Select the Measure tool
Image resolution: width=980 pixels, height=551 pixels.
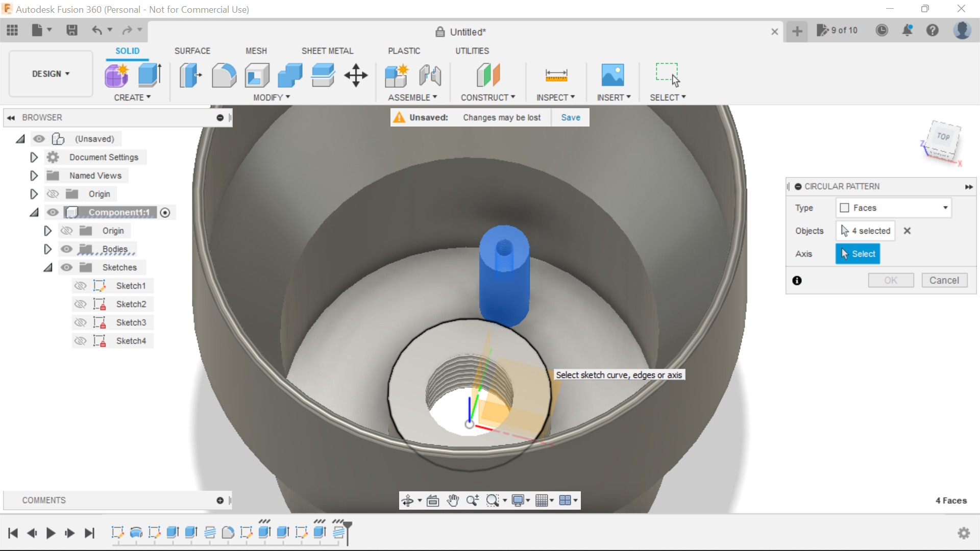coord(556,76)
